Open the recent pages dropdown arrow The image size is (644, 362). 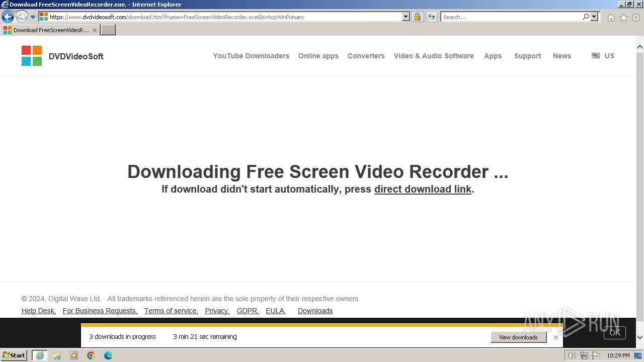(x=33, y=17)
